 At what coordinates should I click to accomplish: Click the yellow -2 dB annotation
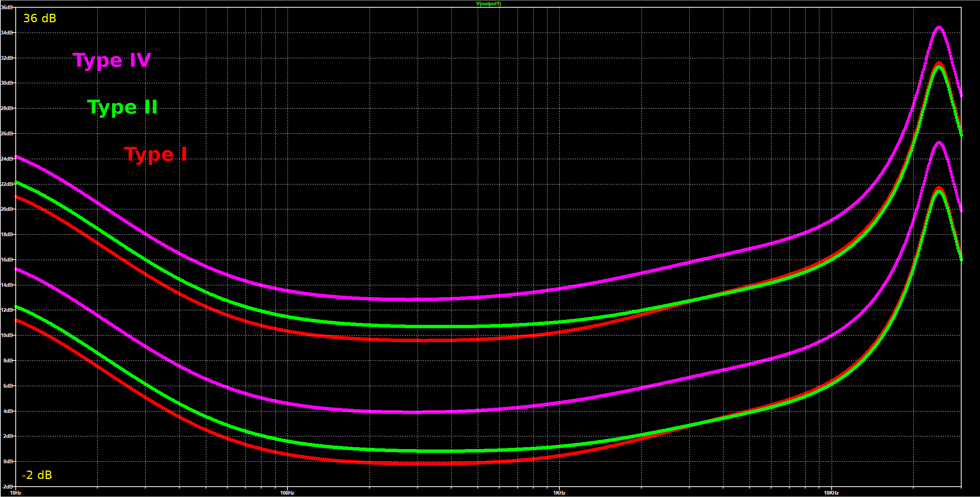[x=37, y=475]
